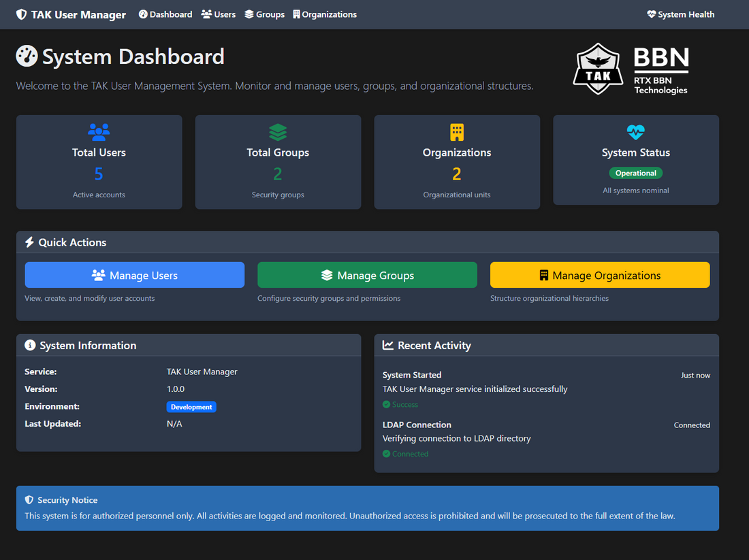Click the Connected status check indicator

pyautogui.click(x=387, y=453)
